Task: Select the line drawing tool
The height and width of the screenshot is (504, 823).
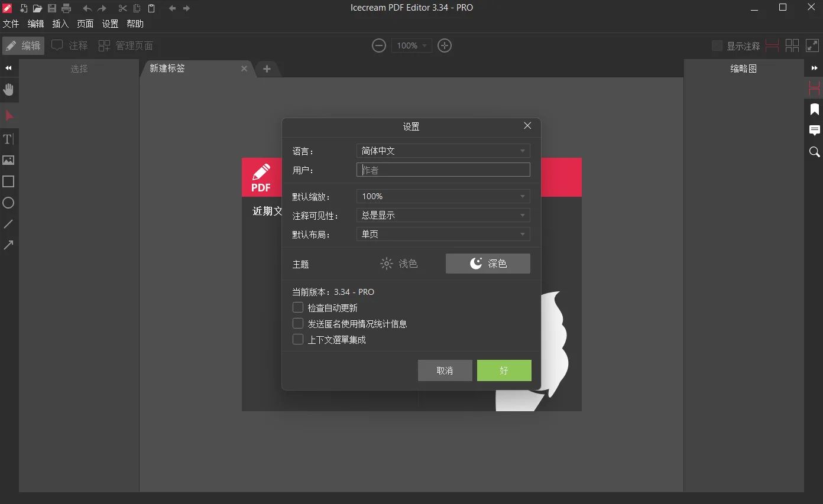Action: [x=8, y=224]
